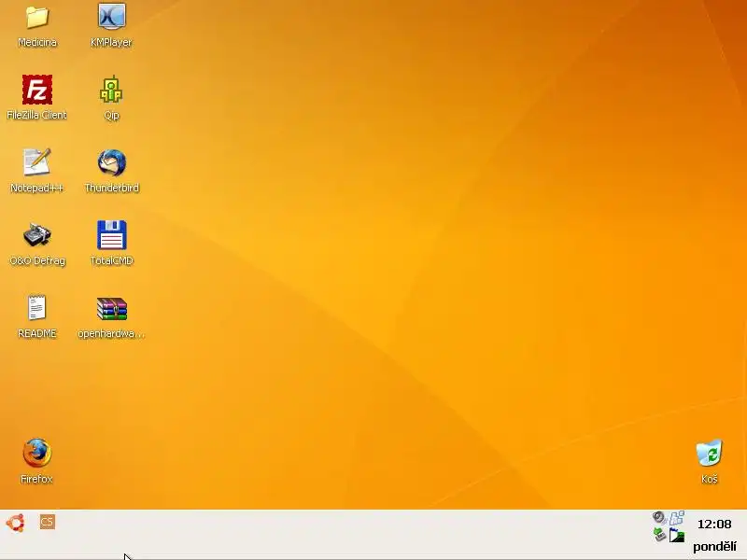Select the README text file icon
The height and width of the screenshot is (560, 747).
coord(36,307)
